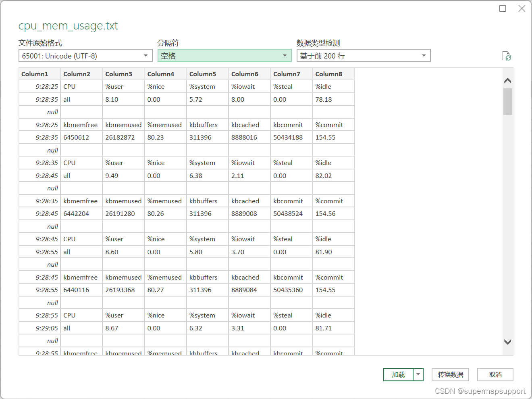Click the cell with value 81.71
The width and height of the screenshot is (532, 399).
pyautogui.click(x=333, y=328)
